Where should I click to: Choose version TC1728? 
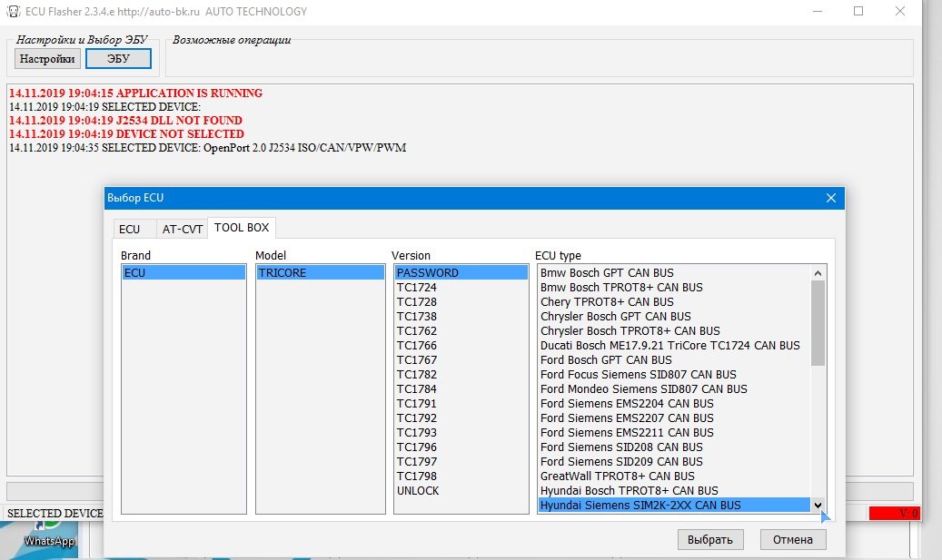coord(416,302)
